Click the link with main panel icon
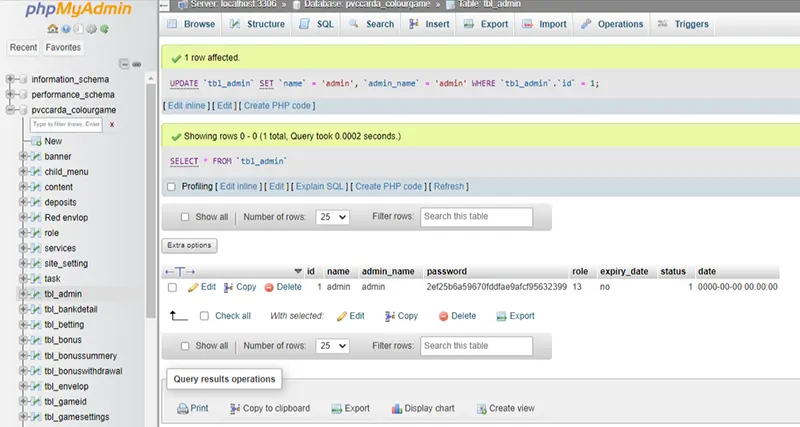 coord(137,64)
